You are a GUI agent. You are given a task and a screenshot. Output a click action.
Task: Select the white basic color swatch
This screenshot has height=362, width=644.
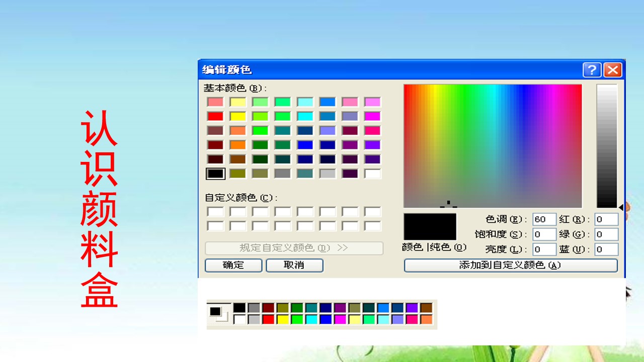373,173
